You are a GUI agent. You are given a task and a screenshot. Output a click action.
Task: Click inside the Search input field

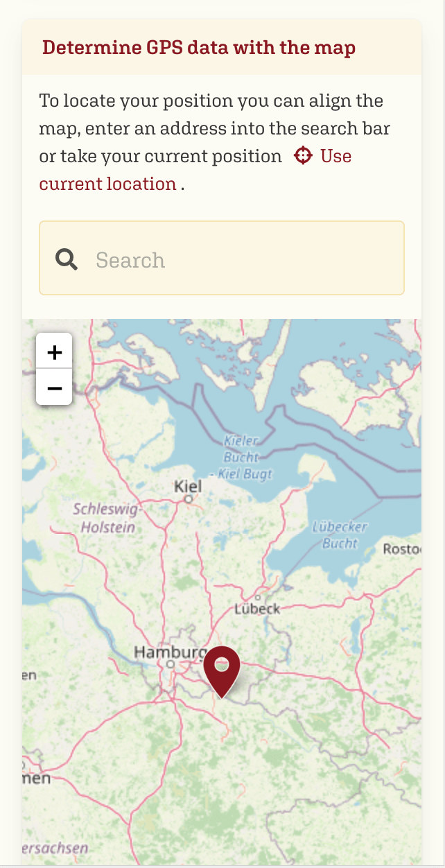point(221,258)
